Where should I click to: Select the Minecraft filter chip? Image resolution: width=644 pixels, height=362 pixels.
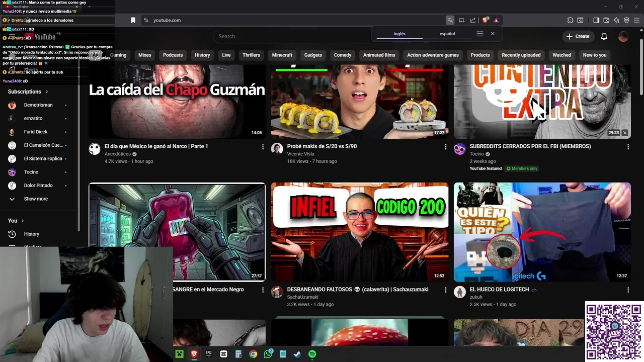tap(282, 55)
